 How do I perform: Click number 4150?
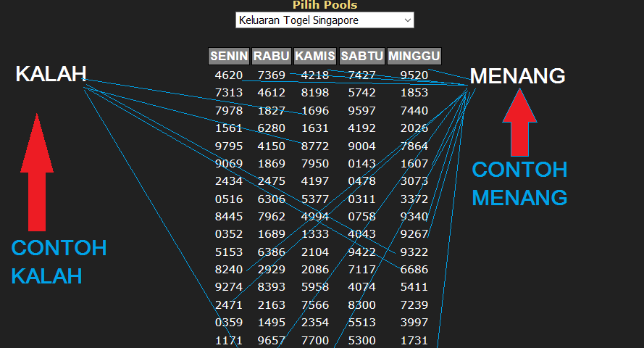tap(272, 146)
